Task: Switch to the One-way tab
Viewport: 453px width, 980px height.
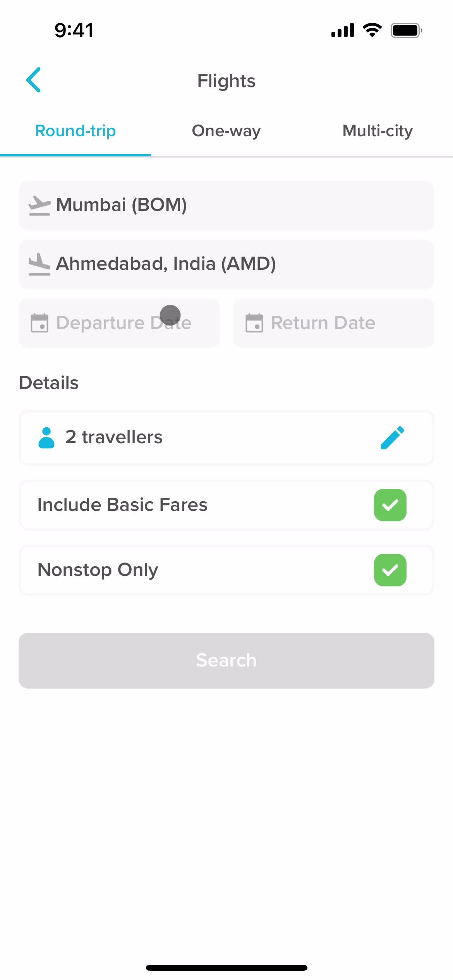Action: pyautogui.click(x=226, y=131)
